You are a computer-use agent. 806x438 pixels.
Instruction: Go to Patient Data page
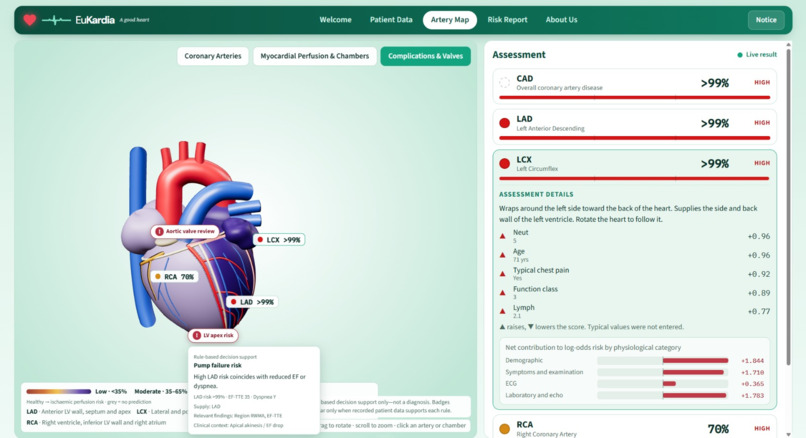(391, 20)
